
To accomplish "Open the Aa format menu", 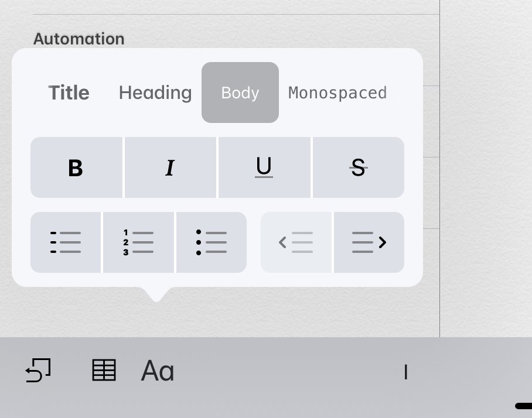I will pos(158,371).
